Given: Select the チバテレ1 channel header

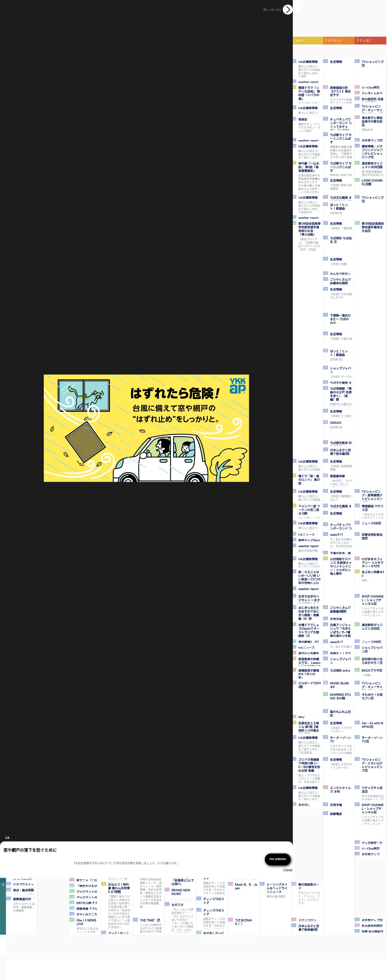Looking at the screenshot, I should (339, 40).
